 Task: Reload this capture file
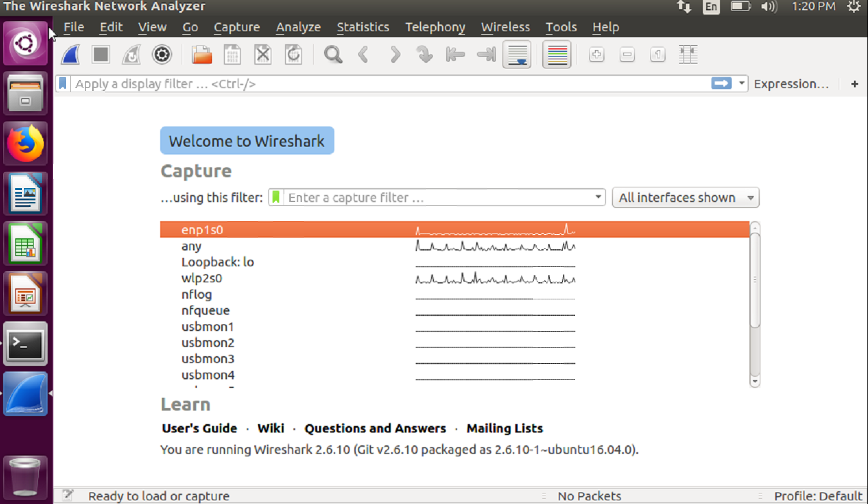pos(293,55)
